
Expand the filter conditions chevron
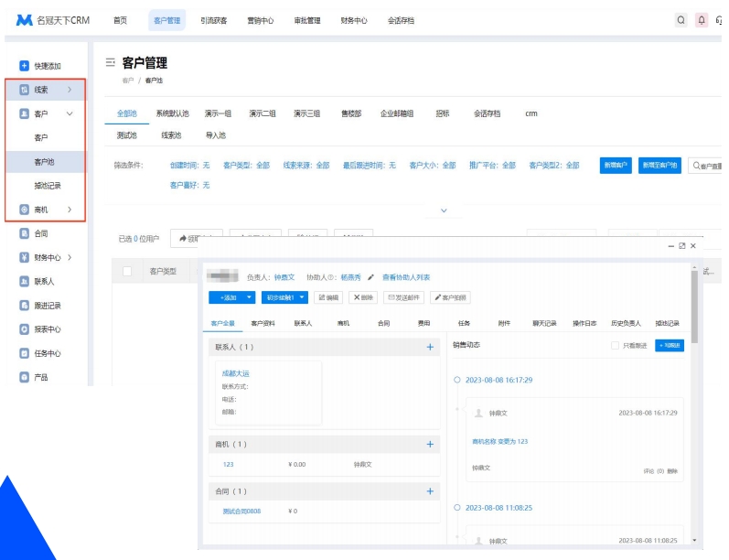tap(444, 210)
